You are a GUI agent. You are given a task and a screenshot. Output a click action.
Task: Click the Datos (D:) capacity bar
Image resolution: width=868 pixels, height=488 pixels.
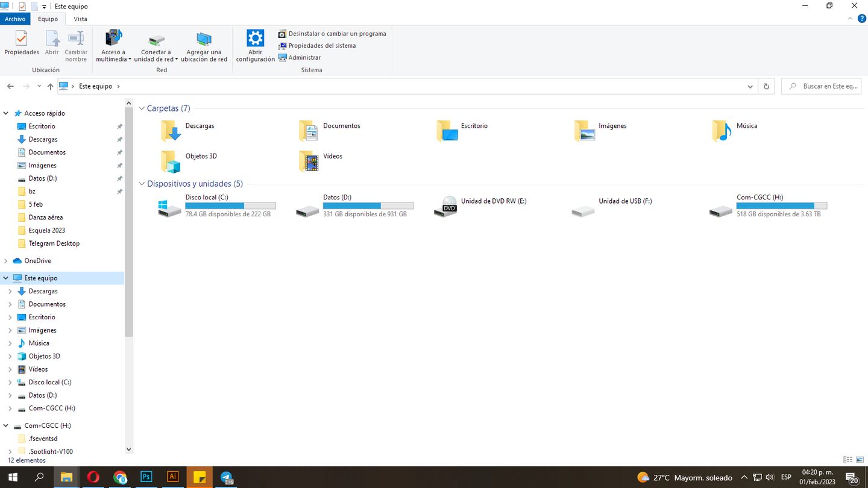[368, 205]
